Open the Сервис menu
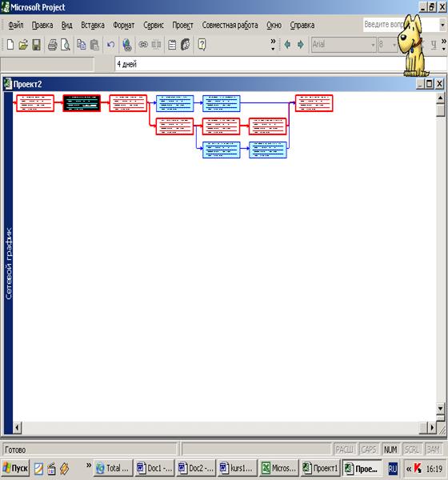The width and height of the screenshot is (448, 480). click(x=154, y=25)
